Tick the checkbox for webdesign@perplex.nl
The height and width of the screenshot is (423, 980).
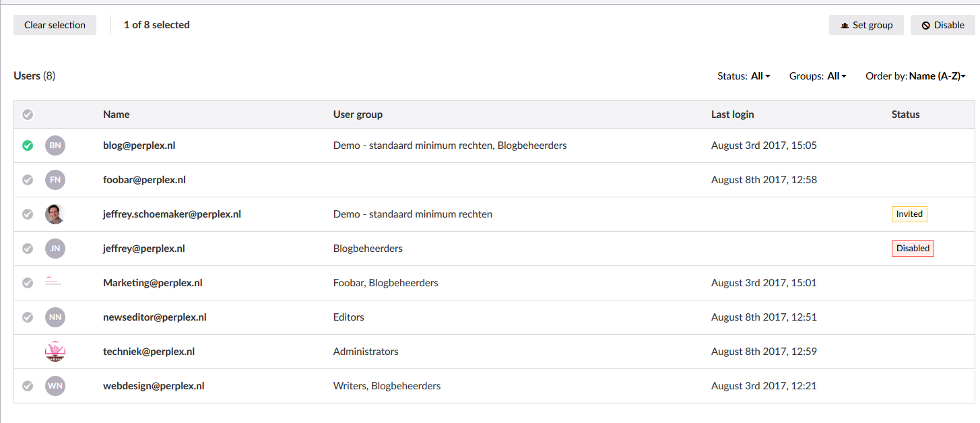pyautogui.click(x=28, y=386)
